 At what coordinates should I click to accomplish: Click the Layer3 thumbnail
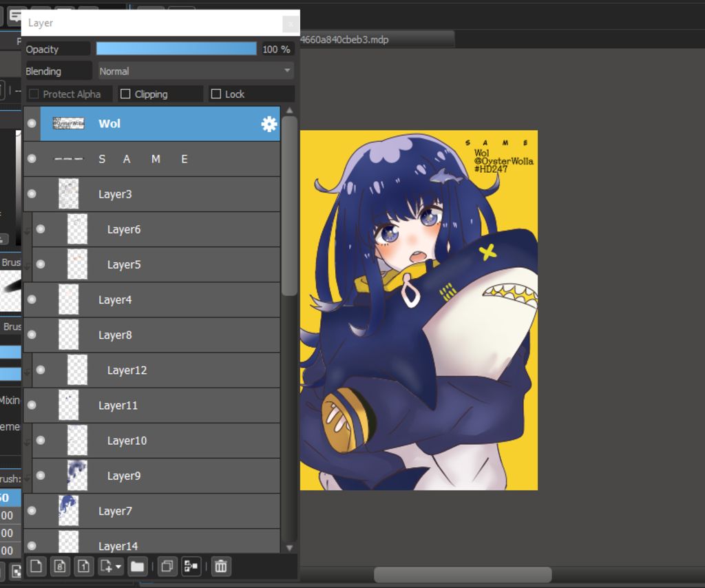click(68, 193)
